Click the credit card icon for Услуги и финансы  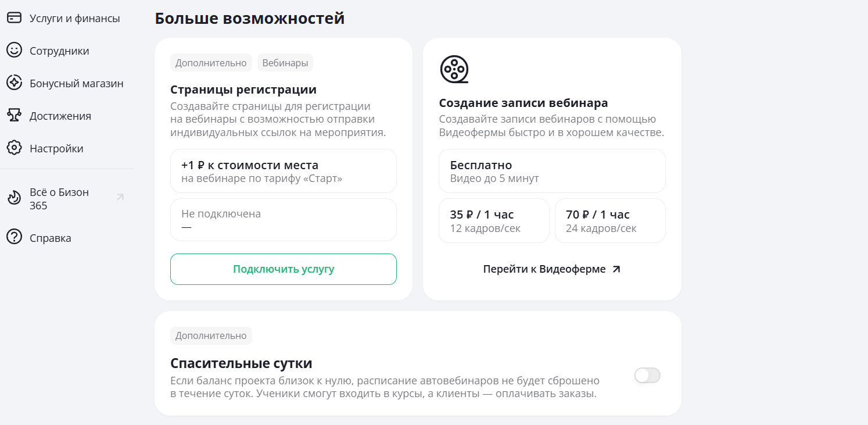coord(14,18)
